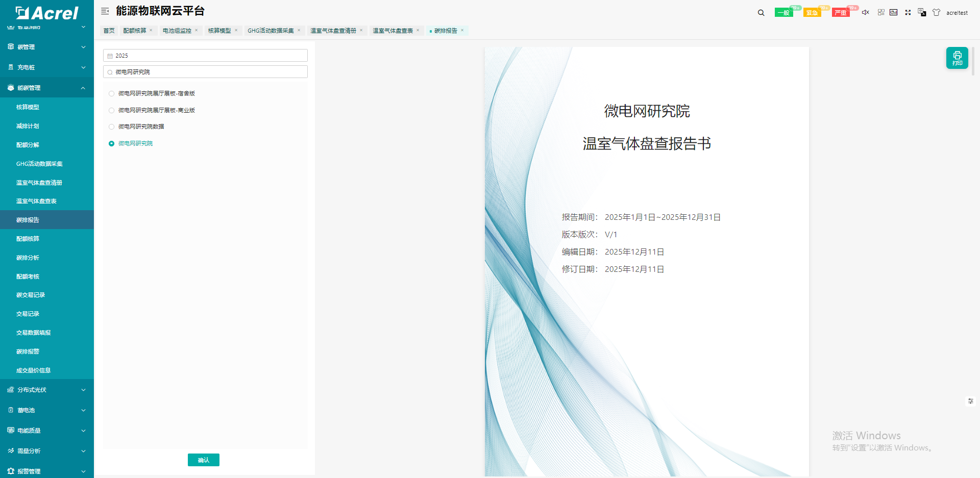Switch to the 核算模型 tab

coord(219,31)
